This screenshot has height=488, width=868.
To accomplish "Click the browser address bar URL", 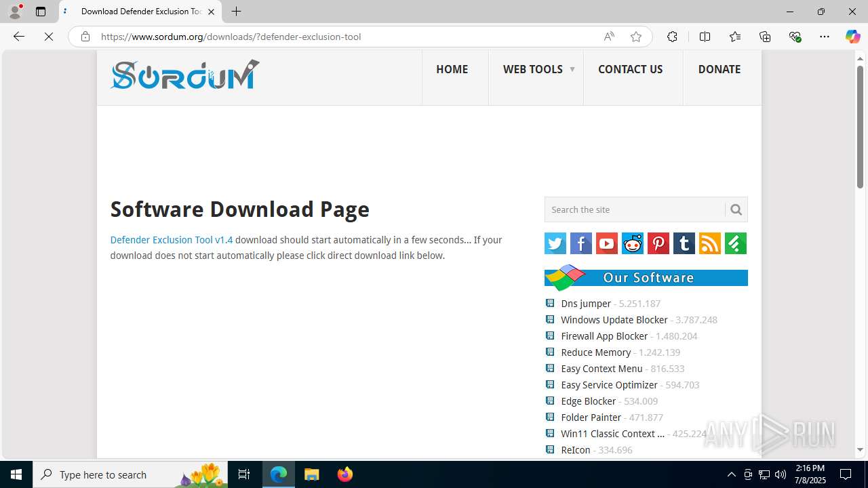I will tap(231, 37).
